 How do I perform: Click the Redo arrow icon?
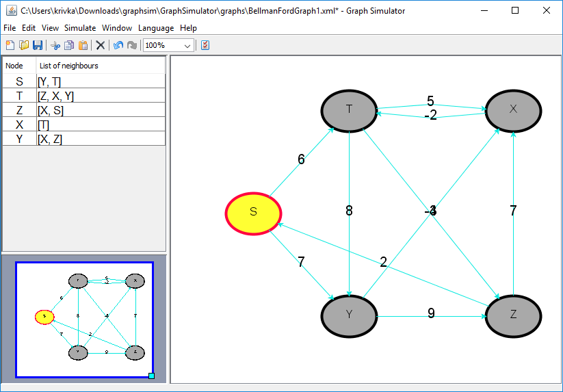point(132,45)
